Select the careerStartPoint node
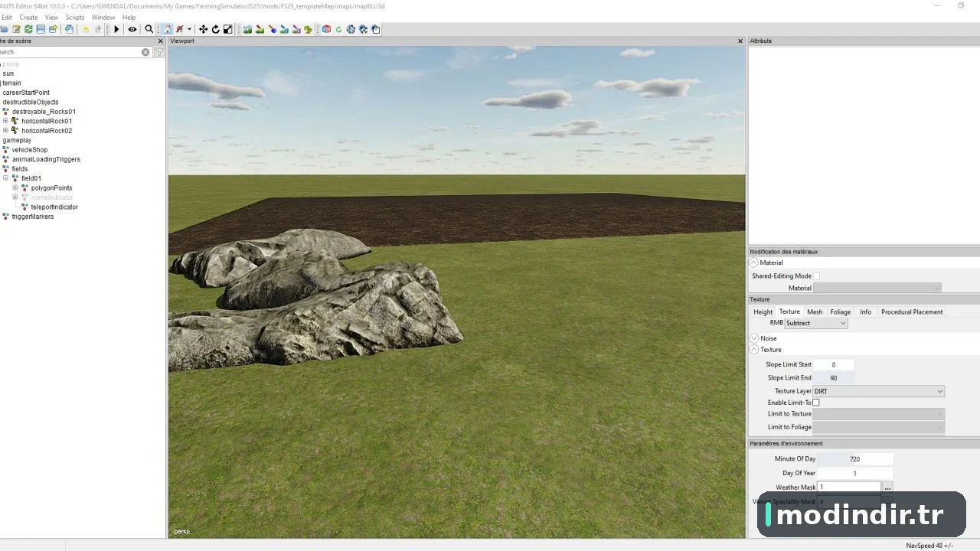Viewport: 980px width, 551px height. click(x=26, y=93)
